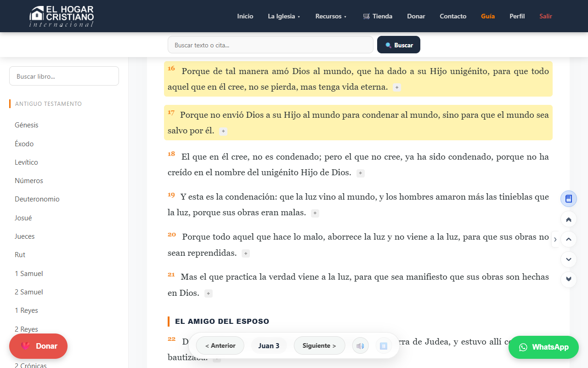Click plus icon after verse 19
This screenshot has width=588, height=368.
tap(315, 213)
